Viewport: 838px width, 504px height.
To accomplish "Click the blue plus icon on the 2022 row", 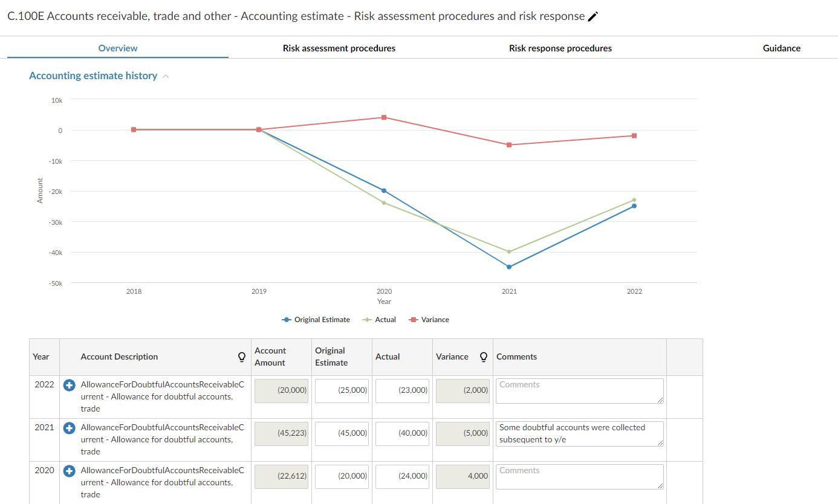I will (69, 385).
